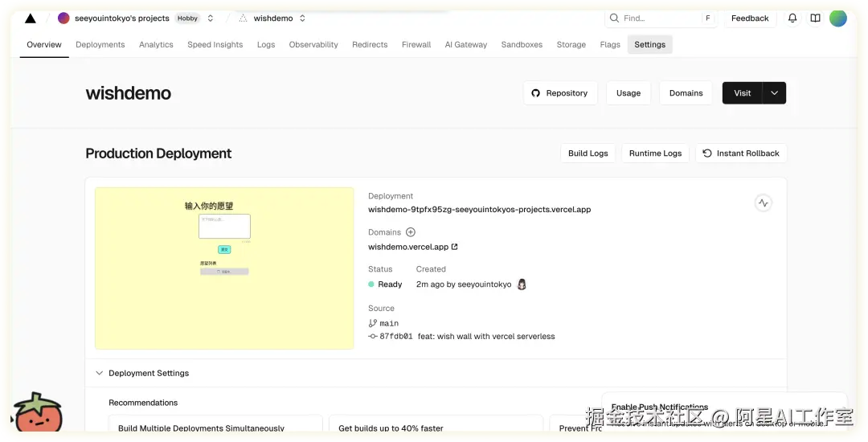Click the wishdemo project triangle icon
Image resolution: width=868 pixels, height=442 pixels.
[243, 18]
